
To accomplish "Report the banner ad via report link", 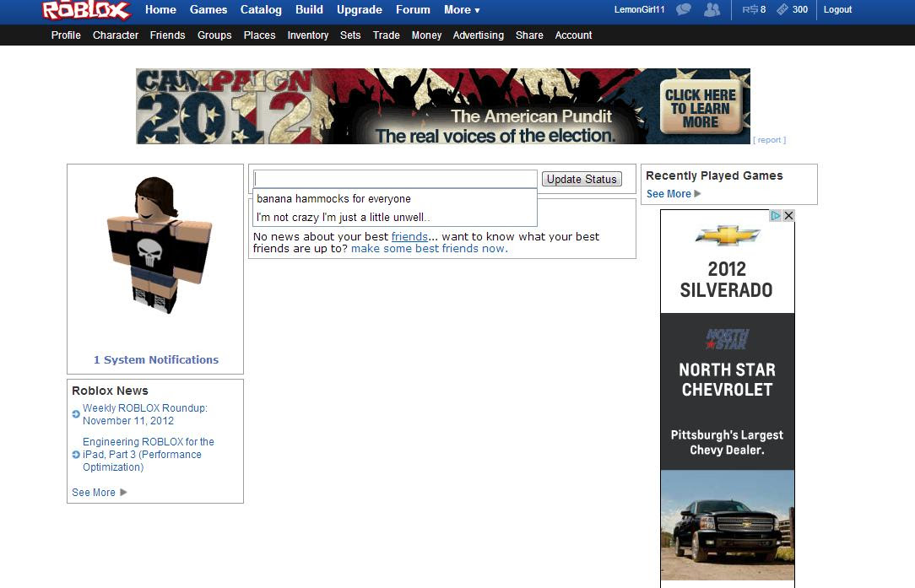I will click(769, 140).
